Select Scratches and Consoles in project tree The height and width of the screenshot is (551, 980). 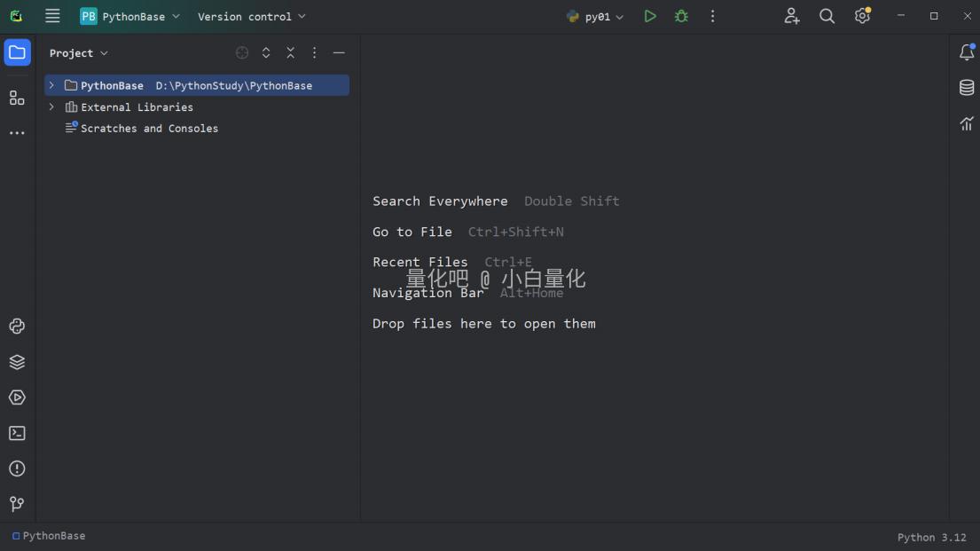pos(149,129)
